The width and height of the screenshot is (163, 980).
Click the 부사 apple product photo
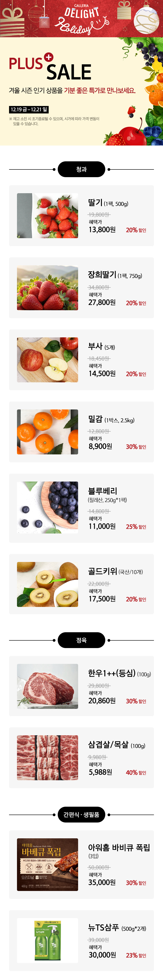47,360
